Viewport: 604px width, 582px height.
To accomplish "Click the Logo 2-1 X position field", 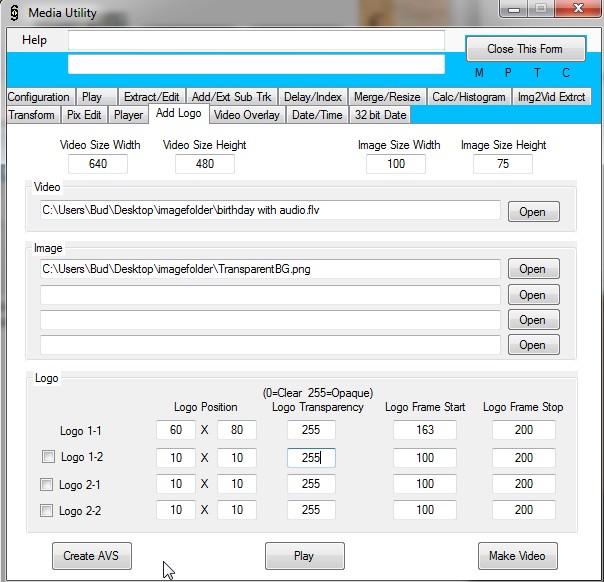I will click(x=176, y=484).
